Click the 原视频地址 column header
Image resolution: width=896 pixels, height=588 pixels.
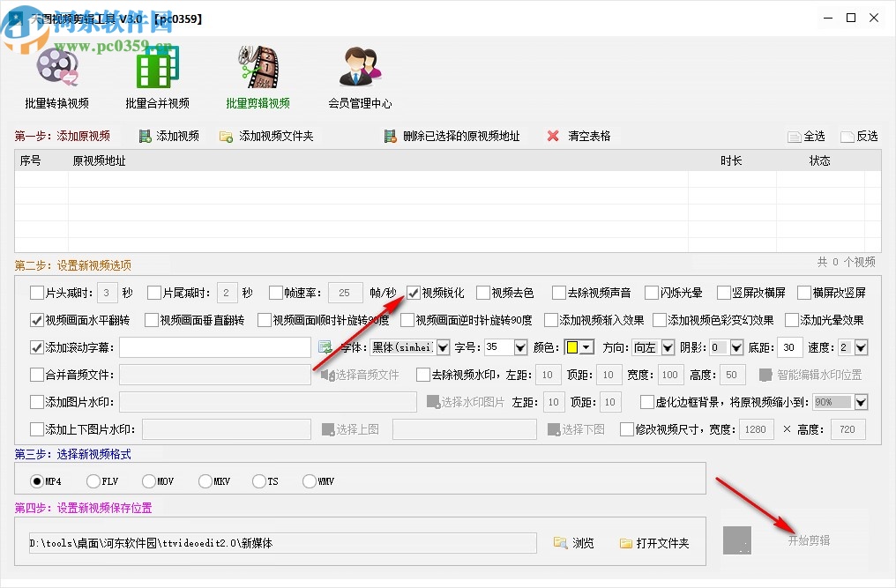click(99, 160)
